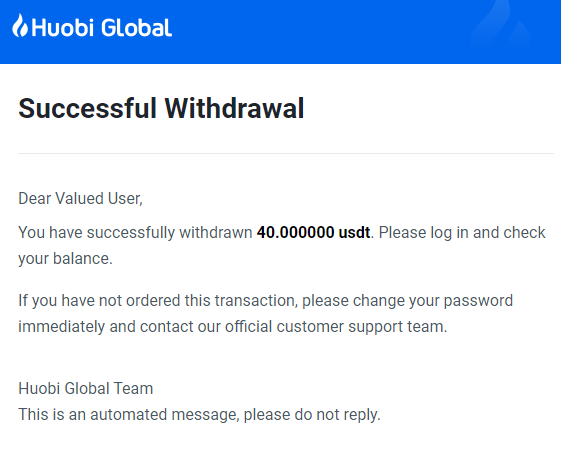The width and height of the screenshot is (561, 453).
Task: Click the horizontal divider under heading
Action: pos(286,154)
